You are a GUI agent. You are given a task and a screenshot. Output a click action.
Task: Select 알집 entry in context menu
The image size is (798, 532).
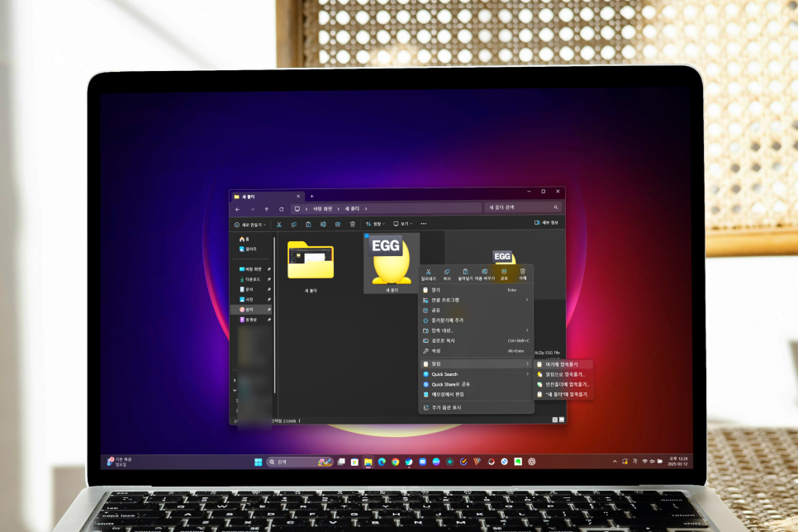pyautogui.click(x=476, y=364)
